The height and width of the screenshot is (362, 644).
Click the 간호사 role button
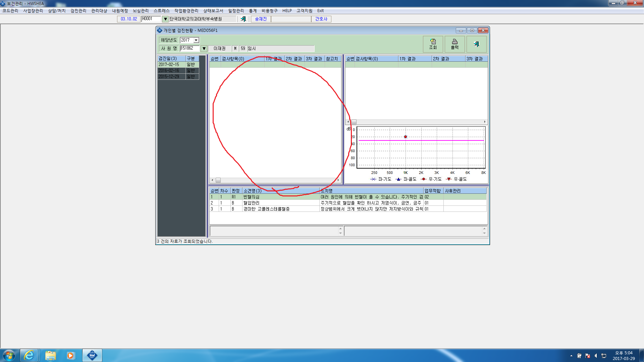click(321, 19)
